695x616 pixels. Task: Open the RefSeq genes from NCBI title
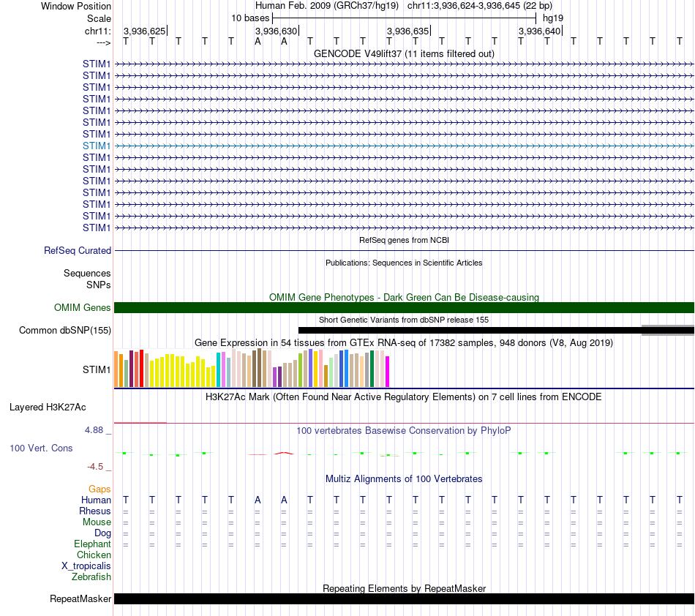point(404,240)
